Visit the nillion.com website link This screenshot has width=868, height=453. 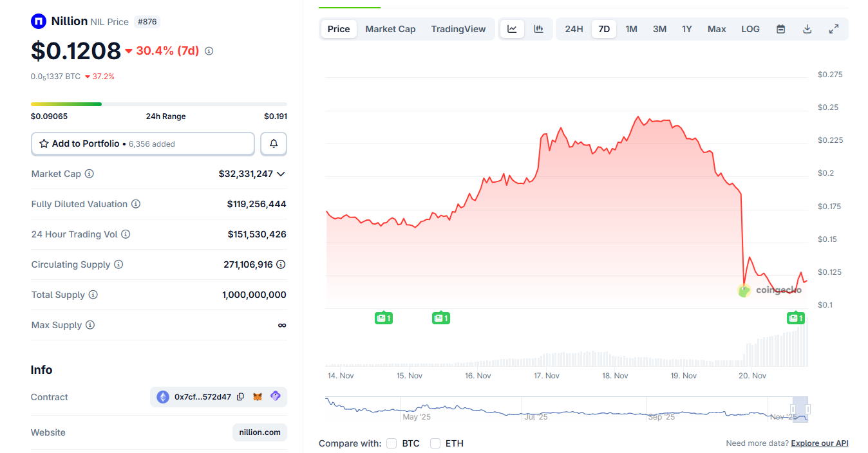click(259, 432)
